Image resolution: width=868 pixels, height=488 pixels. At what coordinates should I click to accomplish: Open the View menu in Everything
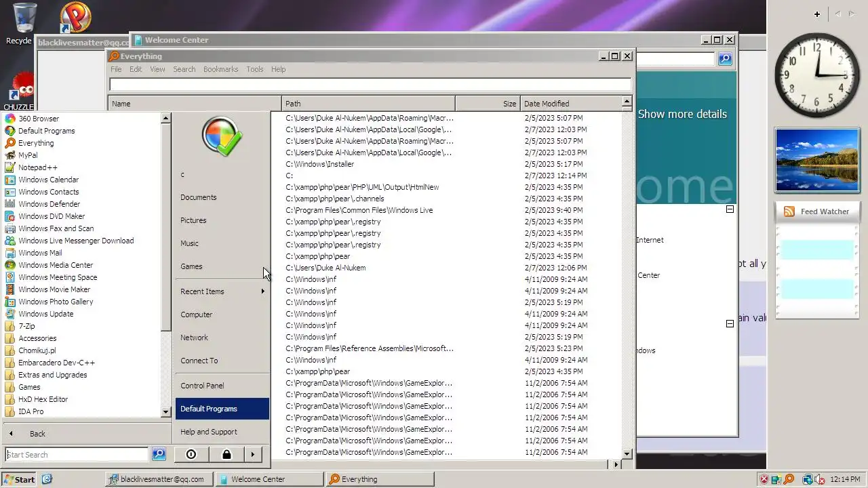pyautogui.click(x=157, y=69)
